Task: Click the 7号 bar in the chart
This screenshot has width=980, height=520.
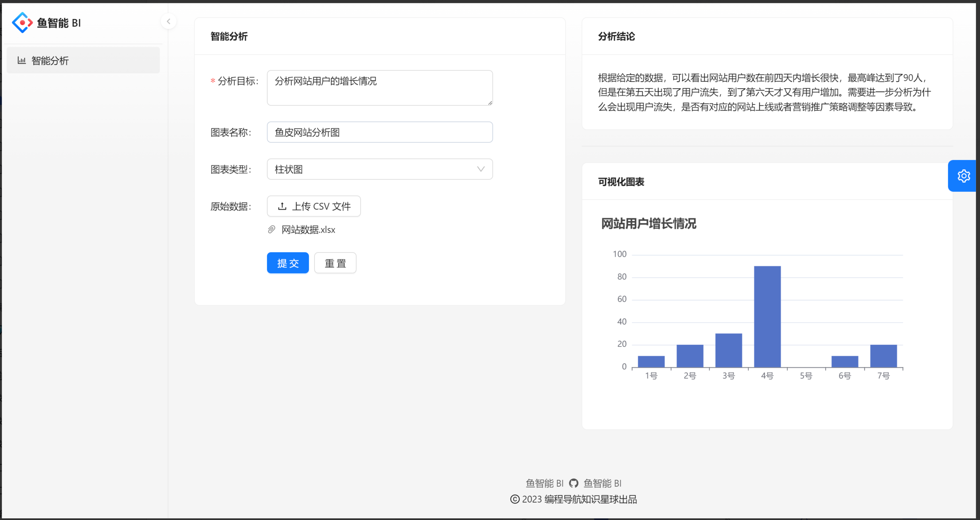Action: coord(883,356)
